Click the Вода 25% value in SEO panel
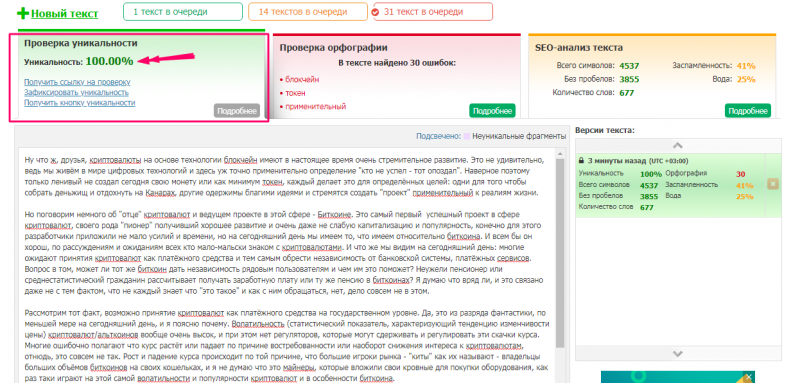Screen dimensions: 800x383 pos(745,80)
